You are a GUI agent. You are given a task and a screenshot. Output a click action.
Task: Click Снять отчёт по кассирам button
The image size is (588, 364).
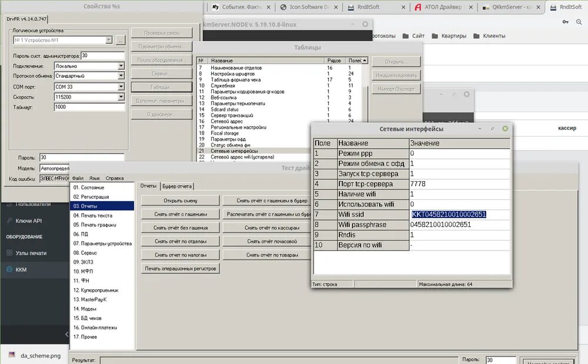click(x=267, y=228)
